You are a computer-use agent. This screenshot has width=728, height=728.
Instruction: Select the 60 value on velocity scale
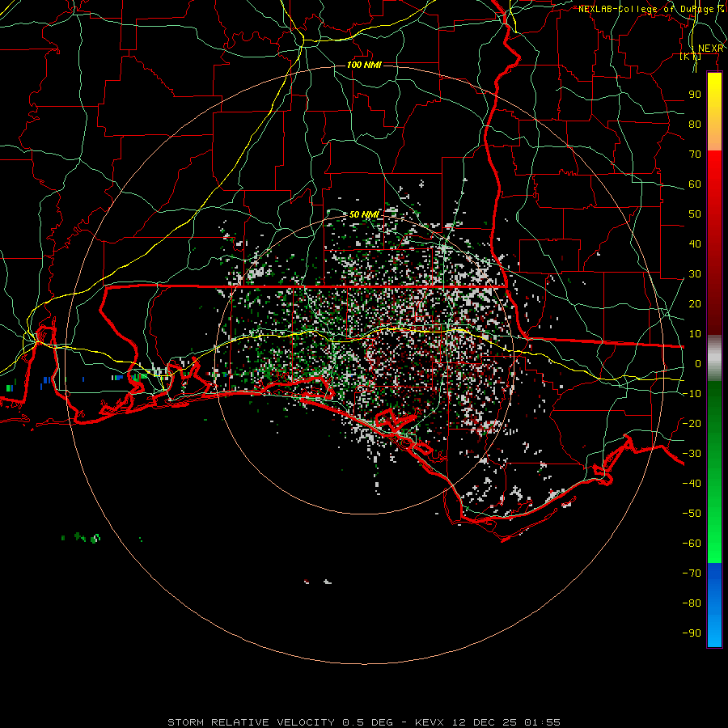tap(695, 184)
